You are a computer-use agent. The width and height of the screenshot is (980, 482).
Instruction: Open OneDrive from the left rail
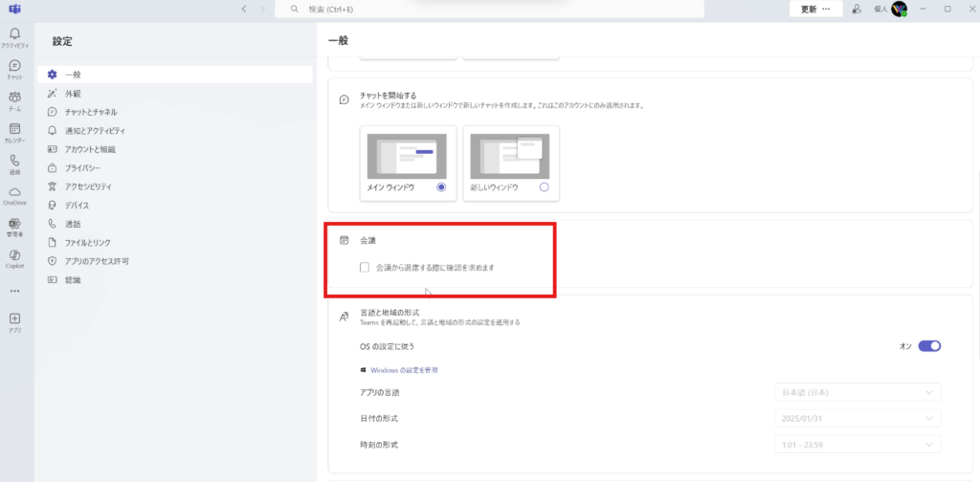tap(14, 193)
